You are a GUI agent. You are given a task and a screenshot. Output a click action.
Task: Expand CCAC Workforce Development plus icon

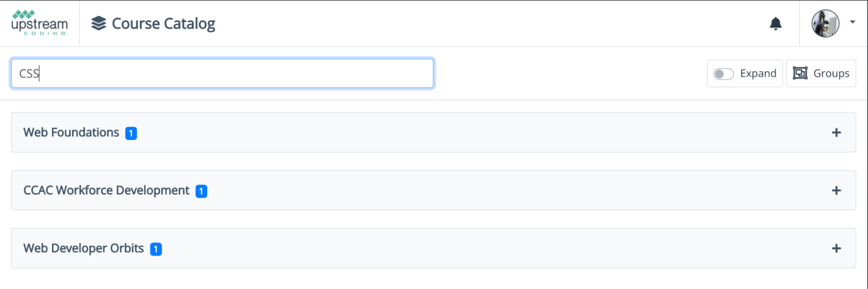coord(836,190)
